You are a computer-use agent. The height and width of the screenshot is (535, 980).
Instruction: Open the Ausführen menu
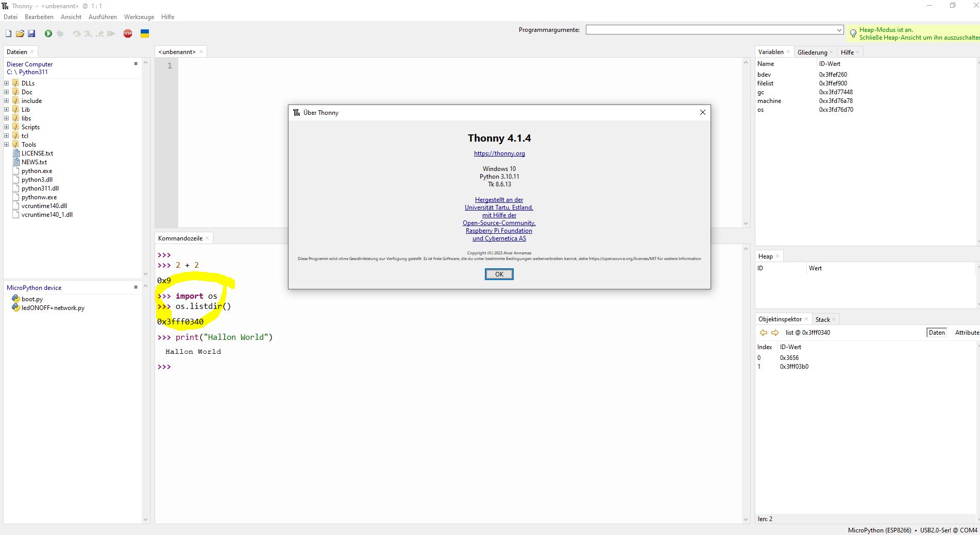pyautogui.click(x=103, y=17)
